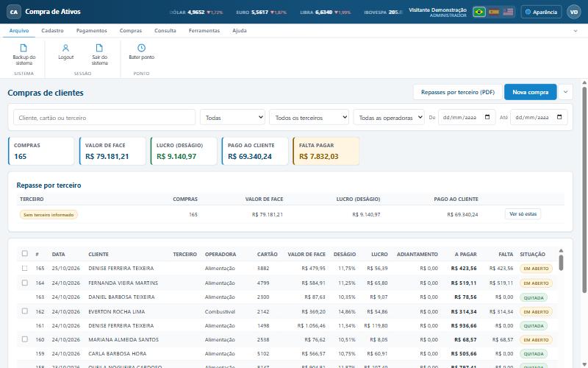
Task: Click the Logout user icon
Action: pos(65,48)
